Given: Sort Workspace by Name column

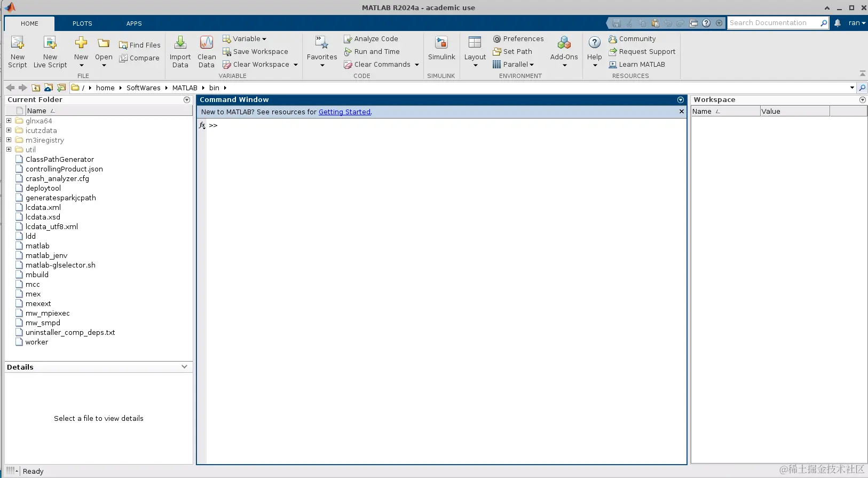Looking at the screenshot, I should tap(725, 111).
